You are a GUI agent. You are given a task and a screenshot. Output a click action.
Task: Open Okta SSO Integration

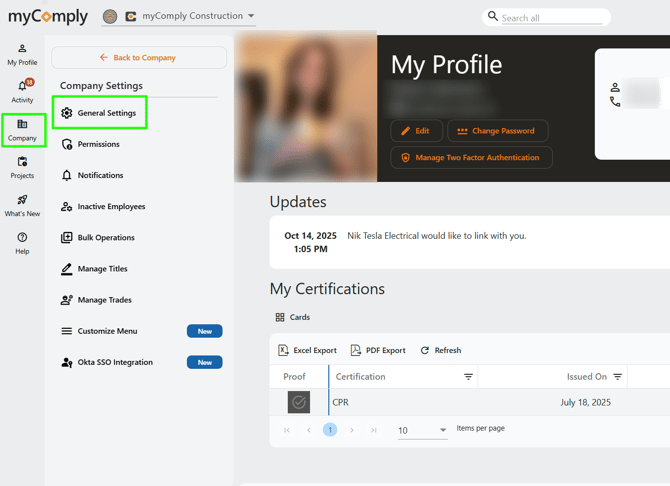pos(115,362)
